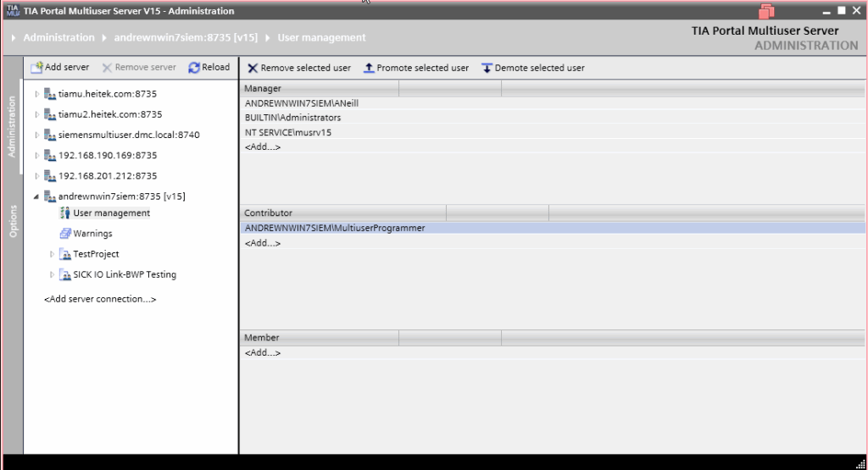This screenshot has width=868, height=470.
Task: Select TestProject tree item label
Action: click(96, 254)
